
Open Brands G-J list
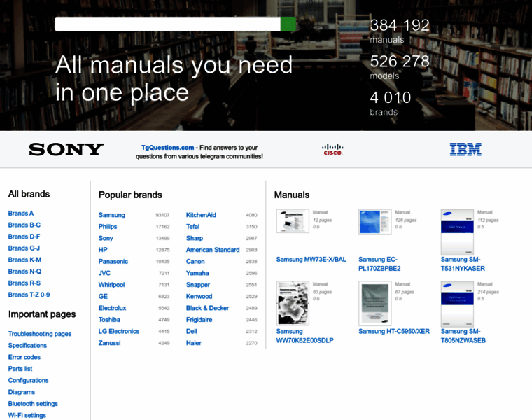coord(24,248)
